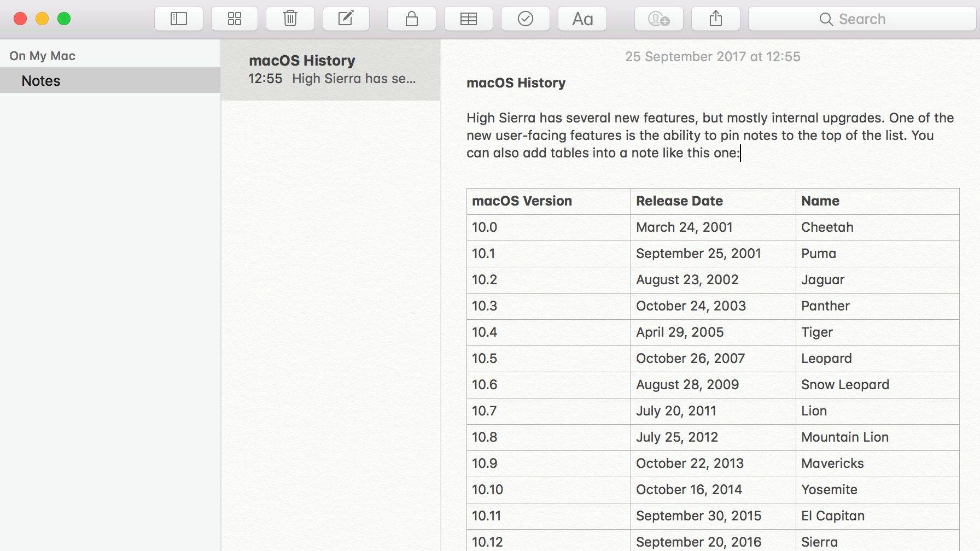Click the August 23, 2002 cell
Image resolution: width=980 pixels, height=551 pixels.
[x=713, y=280]
